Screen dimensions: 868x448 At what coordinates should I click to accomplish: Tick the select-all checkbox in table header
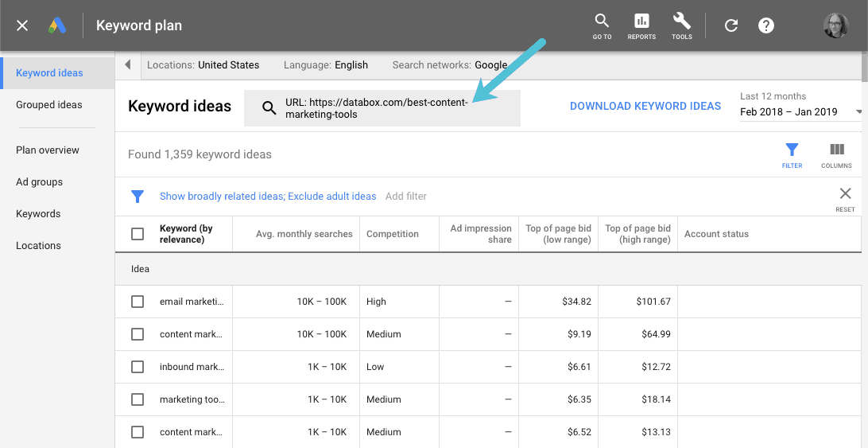138,234
